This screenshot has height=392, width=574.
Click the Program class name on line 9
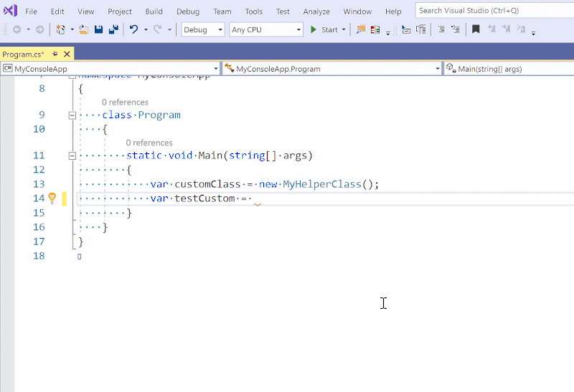click(x=159, y=115)
